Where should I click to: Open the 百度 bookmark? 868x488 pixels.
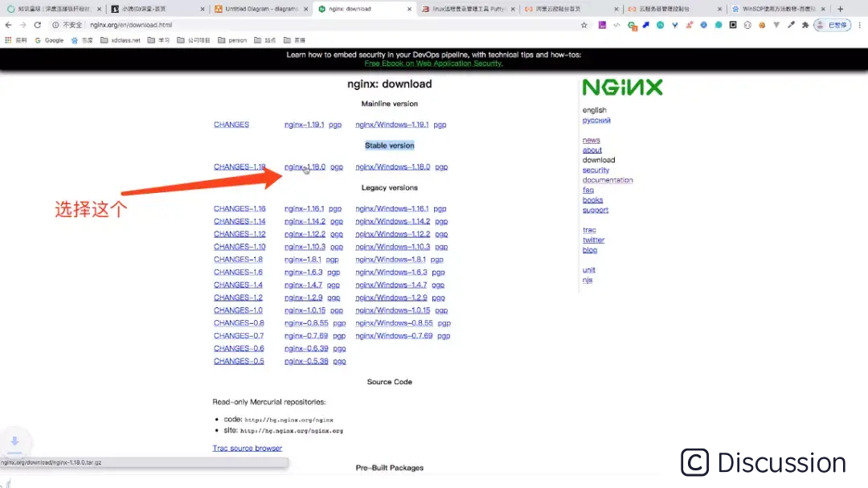pyautogui.click(x=82, y=40)
